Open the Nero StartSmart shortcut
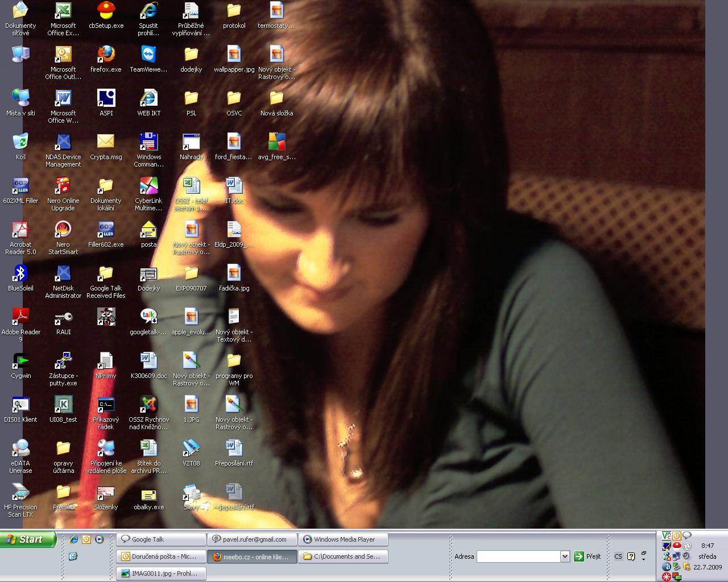Viewport: 728px width, 582px height. [63, 230]
